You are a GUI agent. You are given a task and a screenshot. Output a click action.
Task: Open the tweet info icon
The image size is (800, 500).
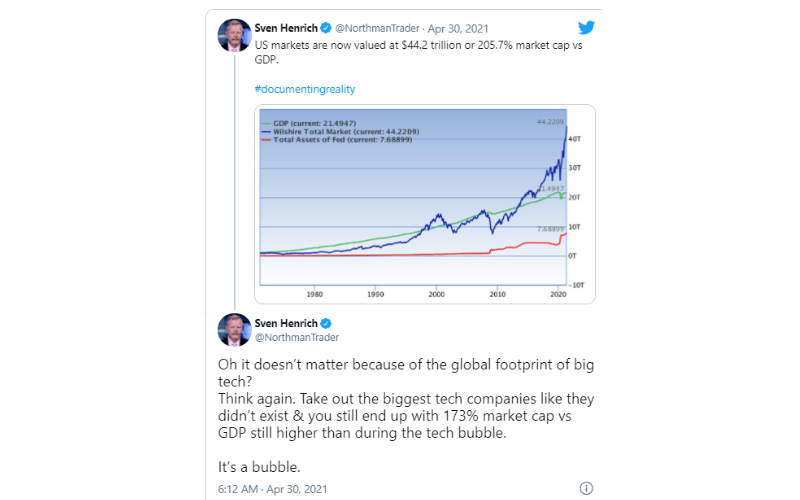tap(586, 488)
